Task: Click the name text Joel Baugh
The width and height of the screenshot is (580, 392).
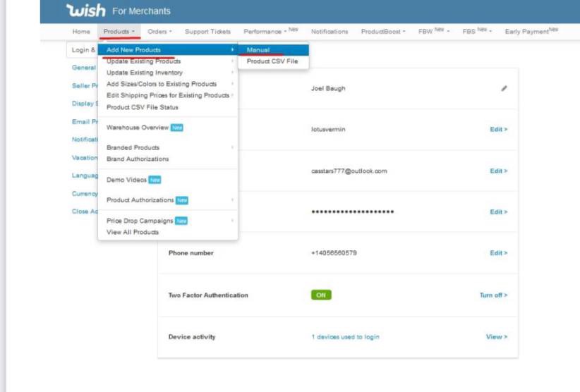Action: pyautogui.click(x=328, y=88)
